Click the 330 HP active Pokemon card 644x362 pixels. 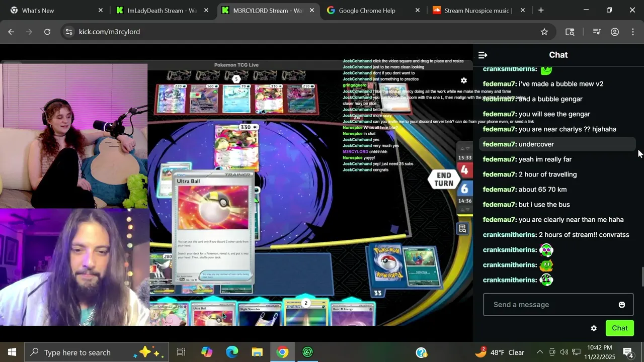click(x=236, y=147)
